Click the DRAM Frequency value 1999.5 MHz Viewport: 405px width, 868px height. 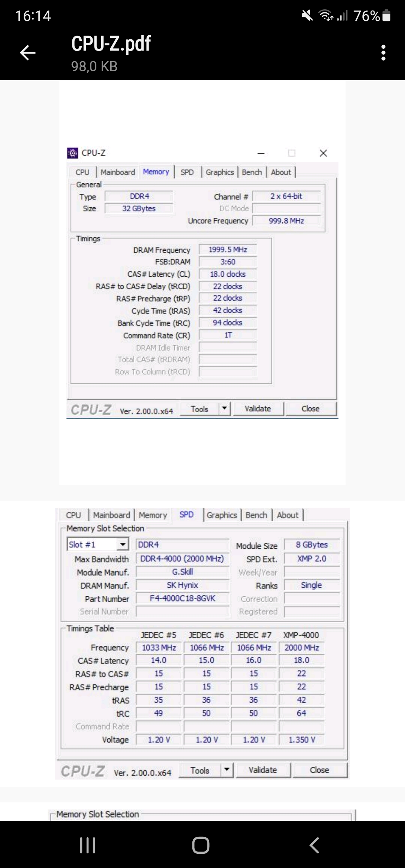(228, 250)
